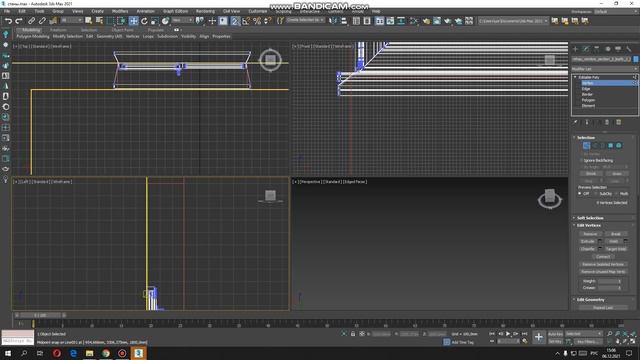Click the Connect button in Edit Vertices
640x360 pixels.
(x=603, y=256)
